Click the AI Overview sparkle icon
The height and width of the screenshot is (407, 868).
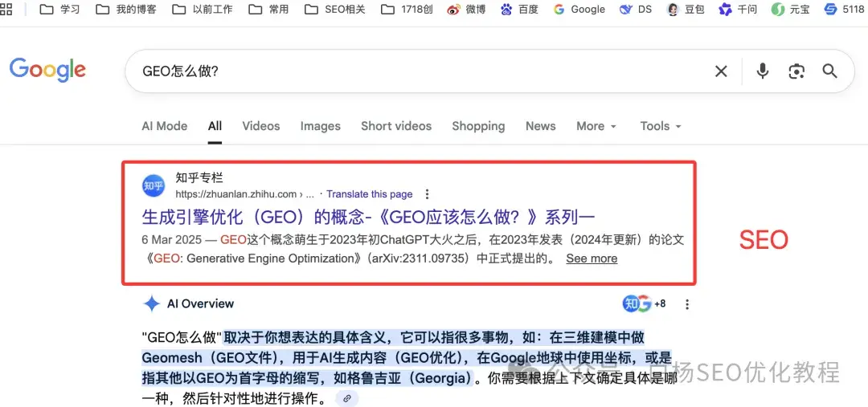pyautogui.click(x=152, y=303)
